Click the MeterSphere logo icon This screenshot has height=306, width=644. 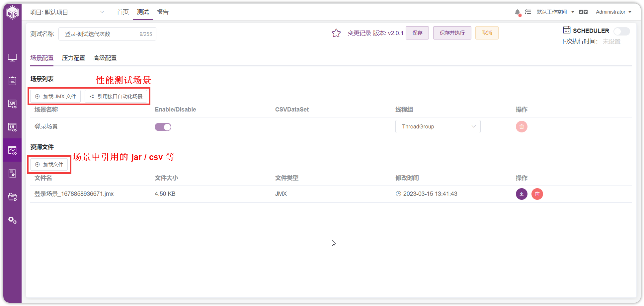click(13, 13)
